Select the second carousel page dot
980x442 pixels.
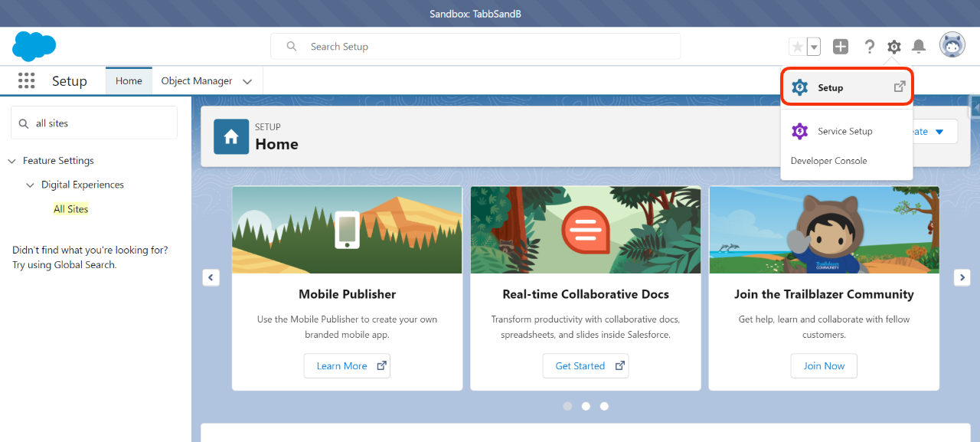(x=586, y=406)
